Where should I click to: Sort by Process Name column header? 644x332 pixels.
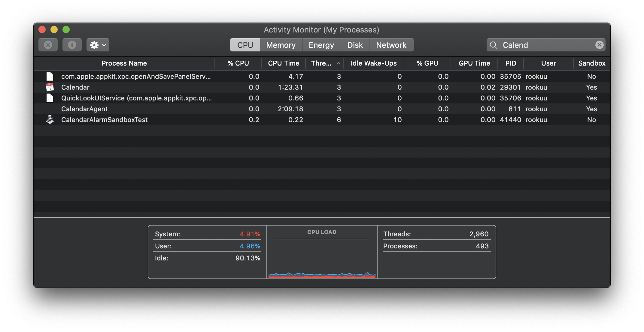click(x=124, y=63)
